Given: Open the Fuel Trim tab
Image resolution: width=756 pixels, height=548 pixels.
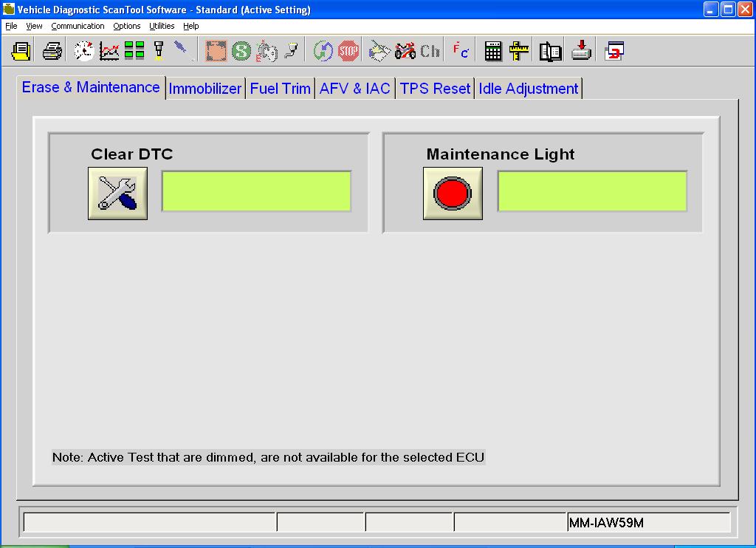Looking at the screenshot, I should tap(280, 89).
